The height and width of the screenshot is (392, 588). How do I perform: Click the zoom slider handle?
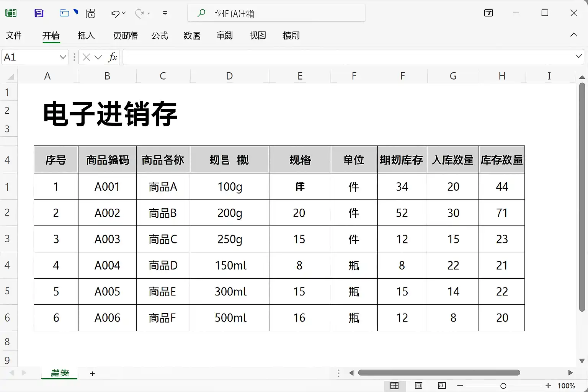(x=503, y=385)
